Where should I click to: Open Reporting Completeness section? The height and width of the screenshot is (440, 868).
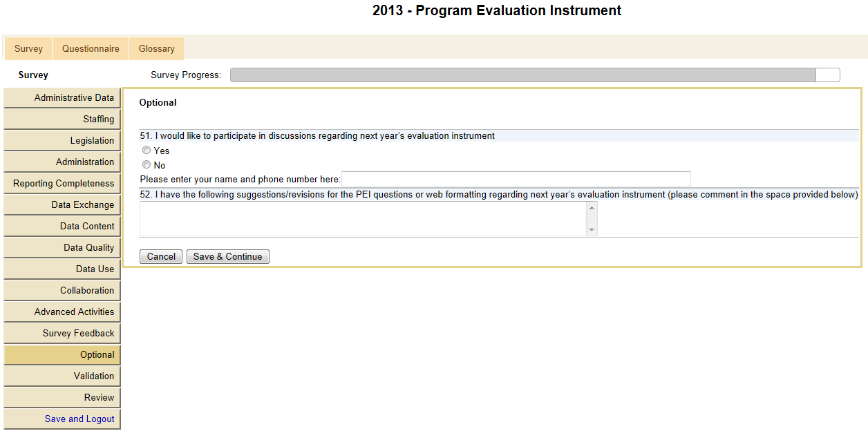(62, 184)
